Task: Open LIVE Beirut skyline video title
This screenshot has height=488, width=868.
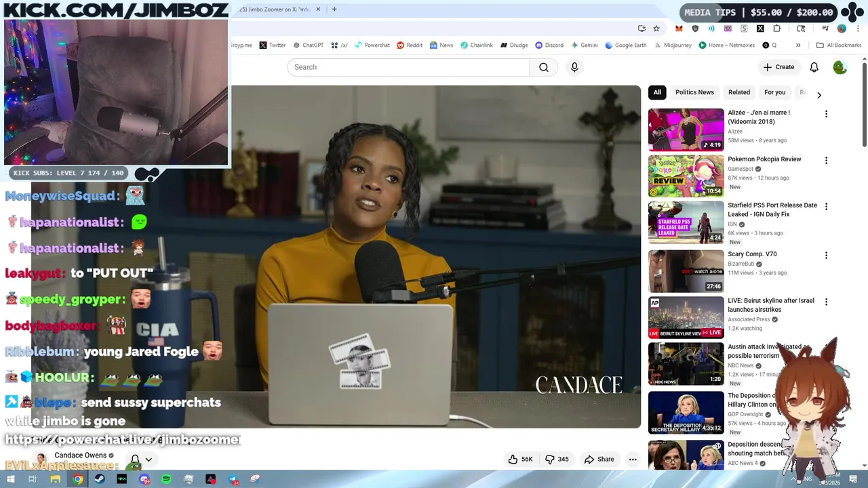Action: point(771,305)
